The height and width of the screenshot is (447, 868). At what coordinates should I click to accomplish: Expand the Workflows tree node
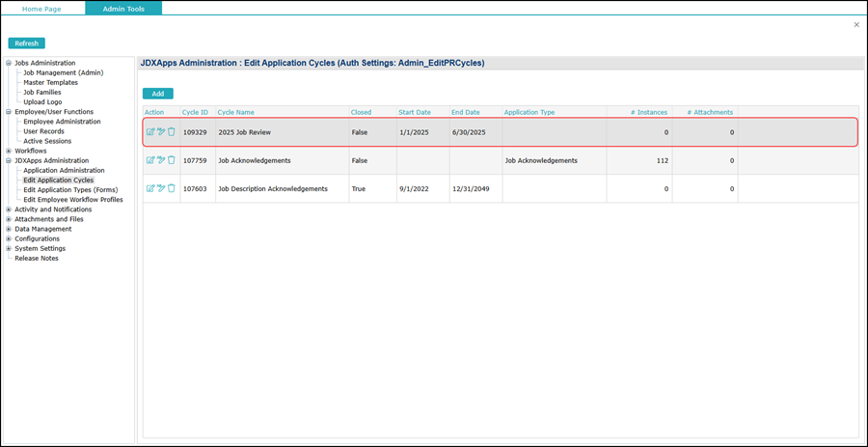[9, 151]
